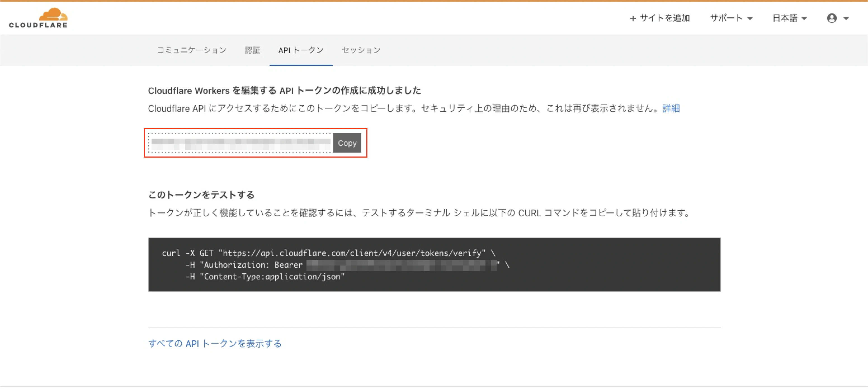
Task: Expand the サポート dropdown
Action: 731,18
